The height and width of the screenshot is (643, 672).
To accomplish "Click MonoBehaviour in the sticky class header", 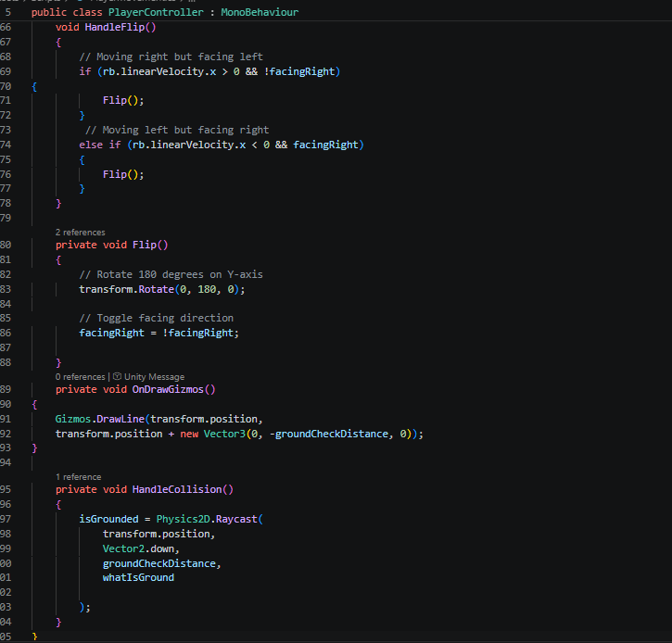I will [260, 12].
